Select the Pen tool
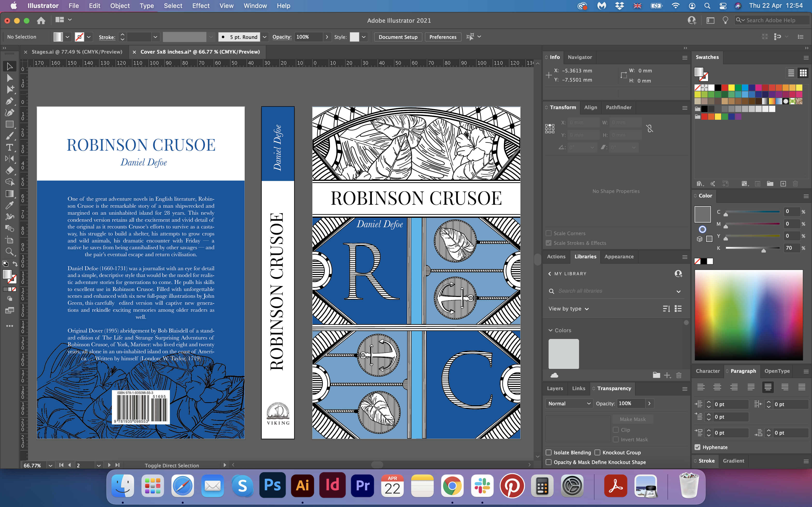The image size is (812, 507). 9,101
